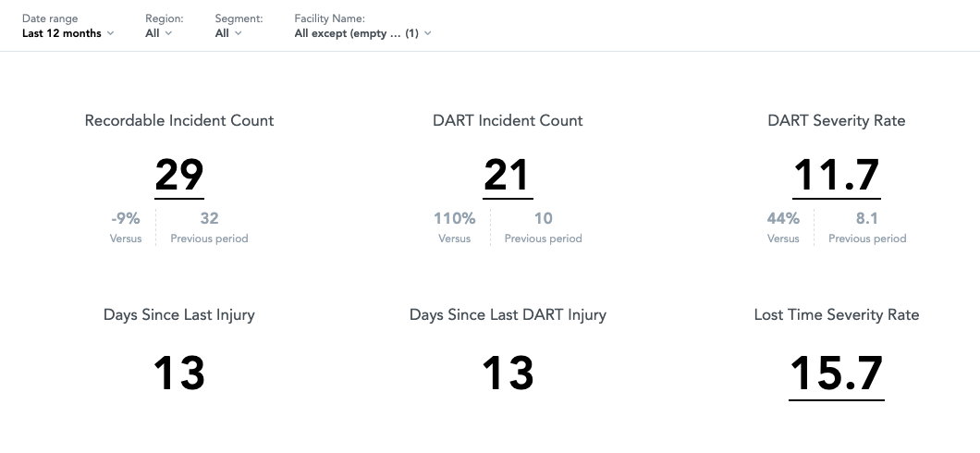Screen dimensions: 980x453
Task: Select the Days Since Last Injury value
Action: click(179, 373)
